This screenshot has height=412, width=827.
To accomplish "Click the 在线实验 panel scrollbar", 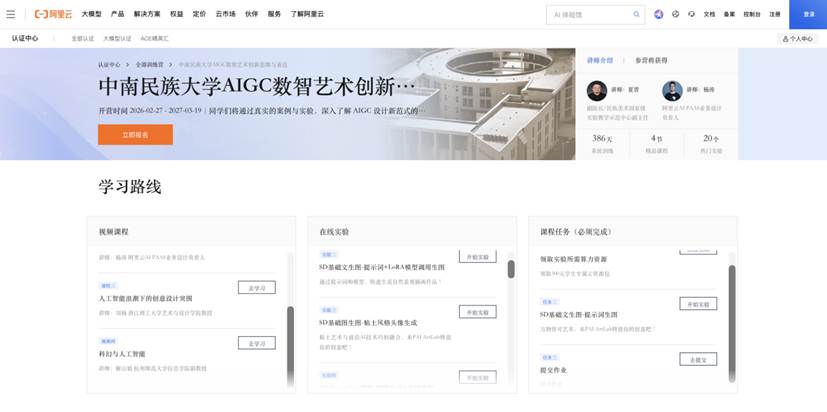I will [511, 269].
